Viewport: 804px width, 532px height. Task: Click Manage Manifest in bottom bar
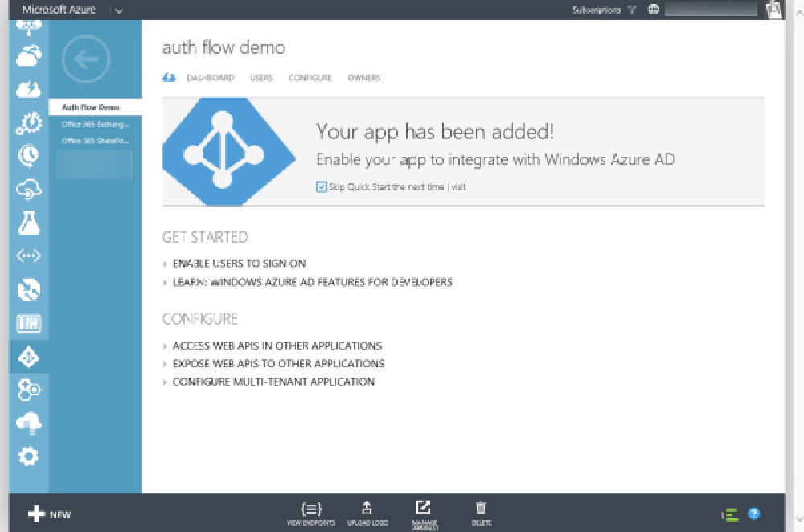click(x=424, y=515)
